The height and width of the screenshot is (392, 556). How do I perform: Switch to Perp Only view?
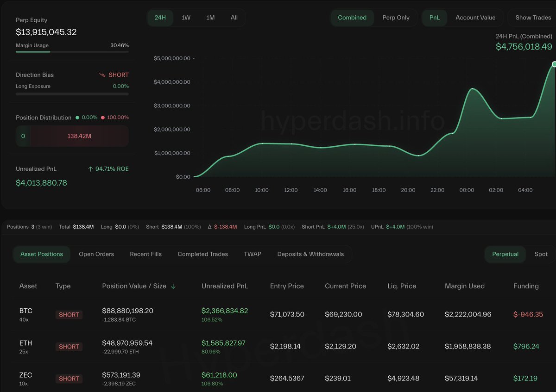pyautogui.click(x=396, y=18)
